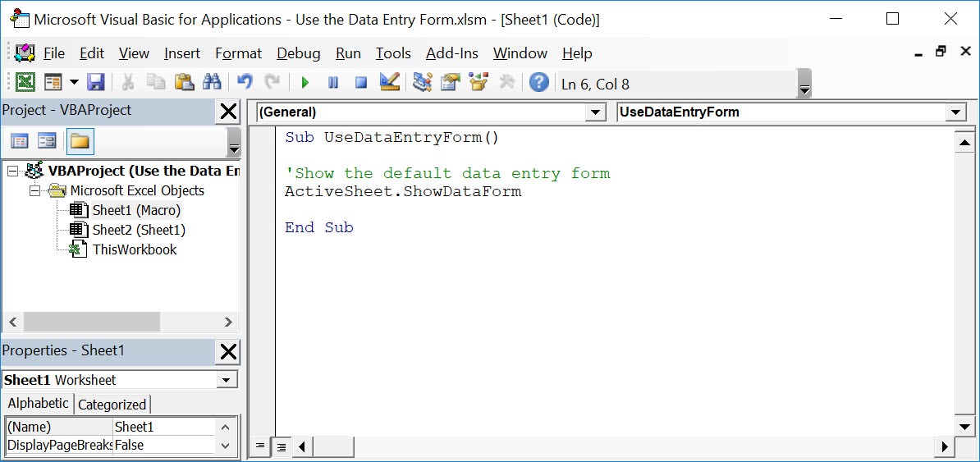Open the Insert object dropdown arrow in toolbar
The width and height of the screenshot is (980, 462).
[x=74, y=82]
